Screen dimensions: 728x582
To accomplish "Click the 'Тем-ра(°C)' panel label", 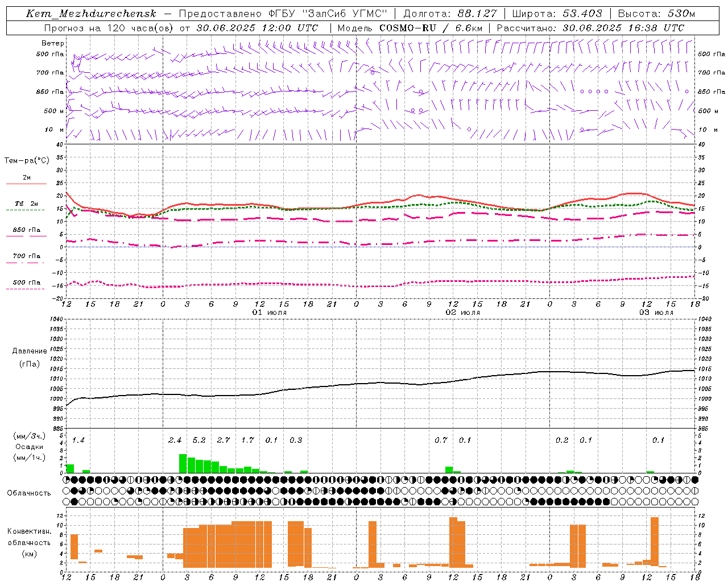I will (x=27, y=161).
